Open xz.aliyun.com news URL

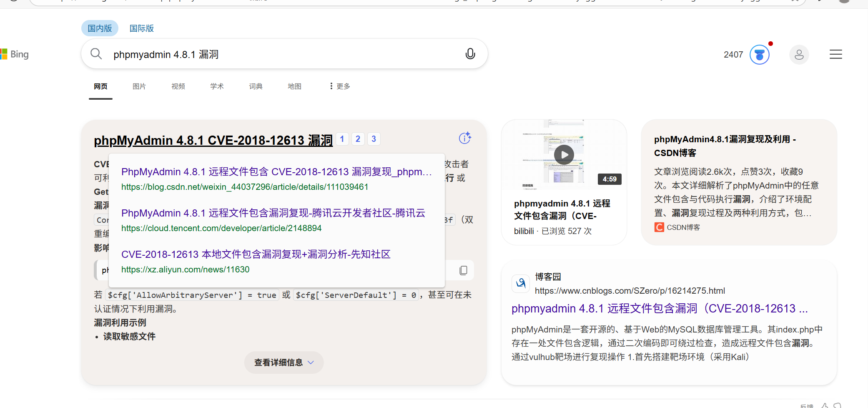185,269
